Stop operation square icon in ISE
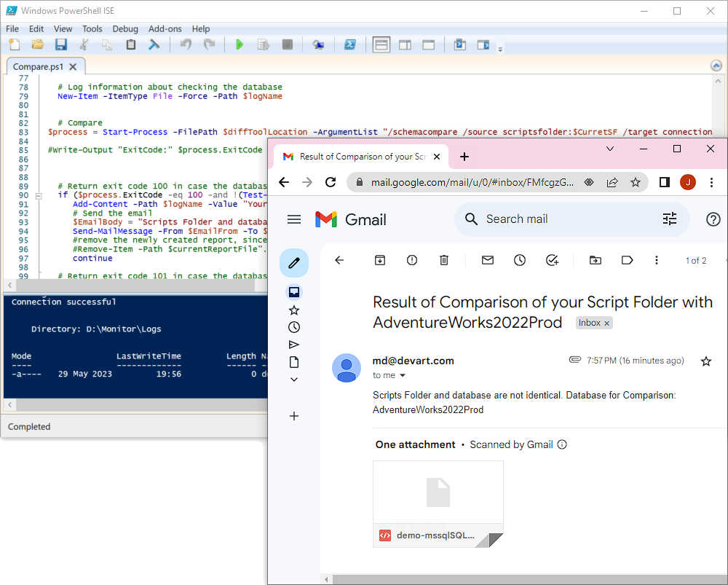 [x=288, y=44]
